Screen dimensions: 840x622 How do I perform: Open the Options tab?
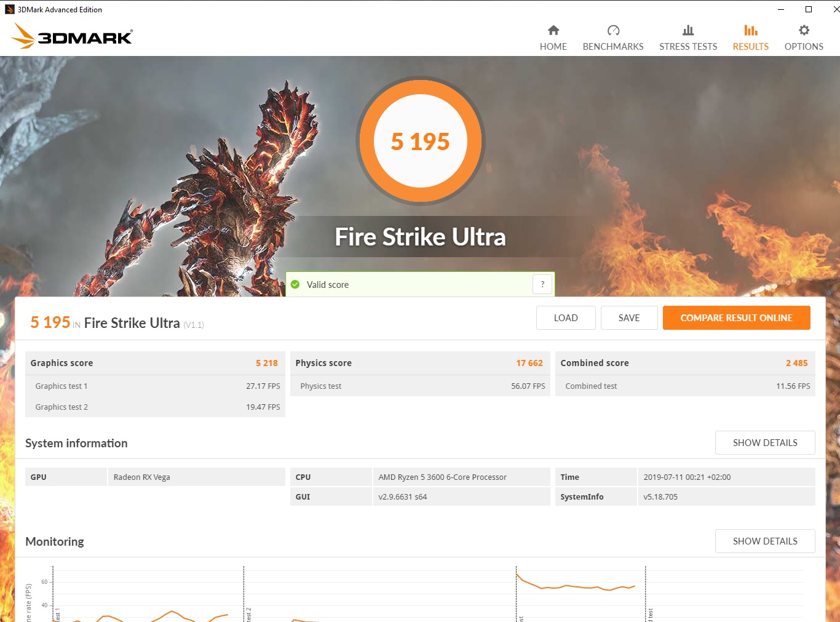pyautogui.click(x=804, y=38)
